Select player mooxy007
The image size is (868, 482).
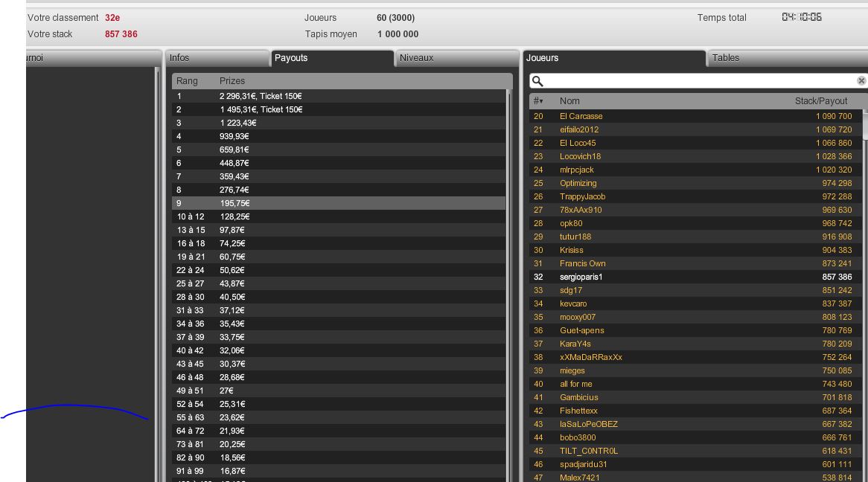coord(695,317)
